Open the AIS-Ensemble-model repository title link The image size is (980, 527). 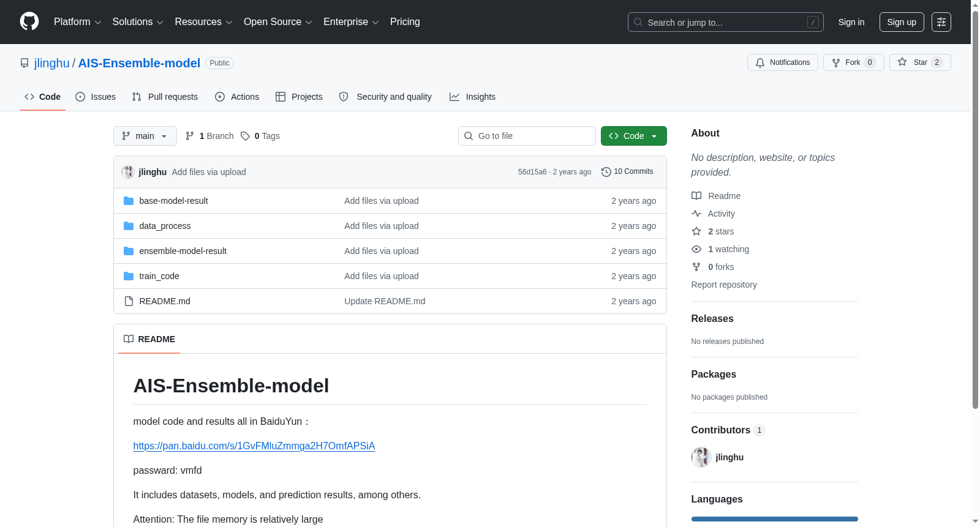click(x=139, y=63)
